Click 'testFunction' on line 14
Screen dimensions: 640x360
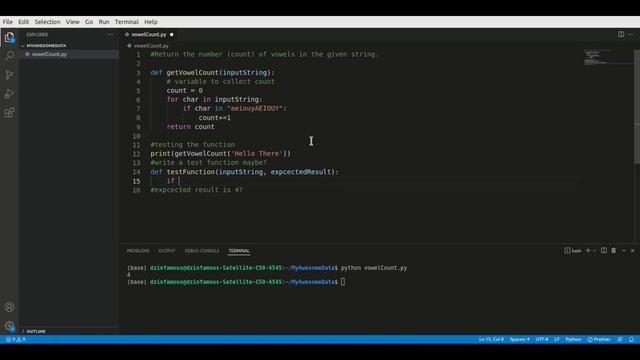point(191,172)
